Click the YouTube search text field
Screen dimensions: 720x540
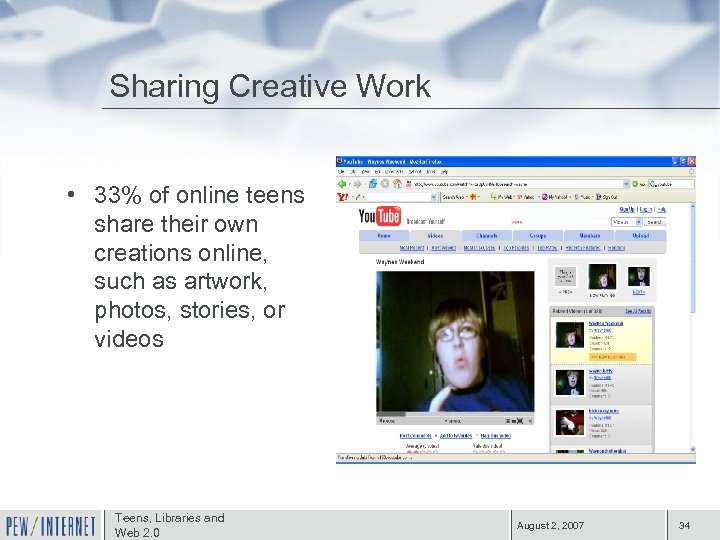tap(559, 222)
